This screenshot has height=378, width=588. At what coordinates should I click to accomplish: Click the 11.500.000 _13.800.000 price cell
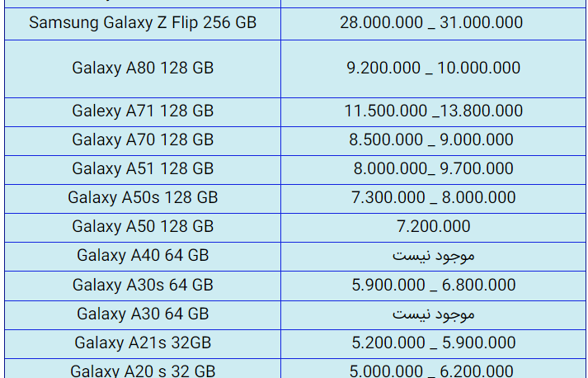tap(433, 111)
